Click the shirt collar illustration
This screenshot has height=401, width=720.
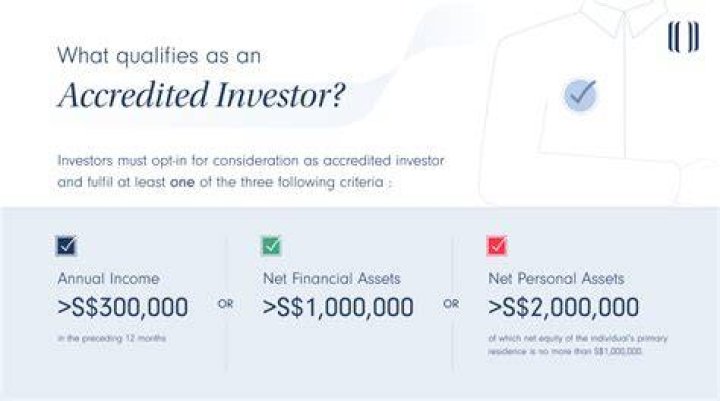(x=624, y=18)
